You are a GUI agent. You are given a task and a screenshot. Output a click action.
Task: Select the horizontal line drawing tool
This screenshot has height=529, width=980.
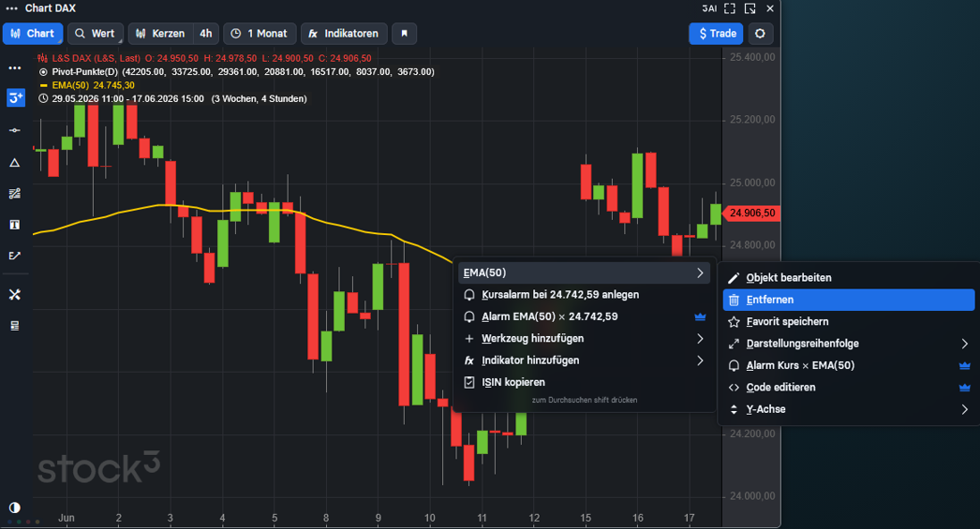point(15,130)
